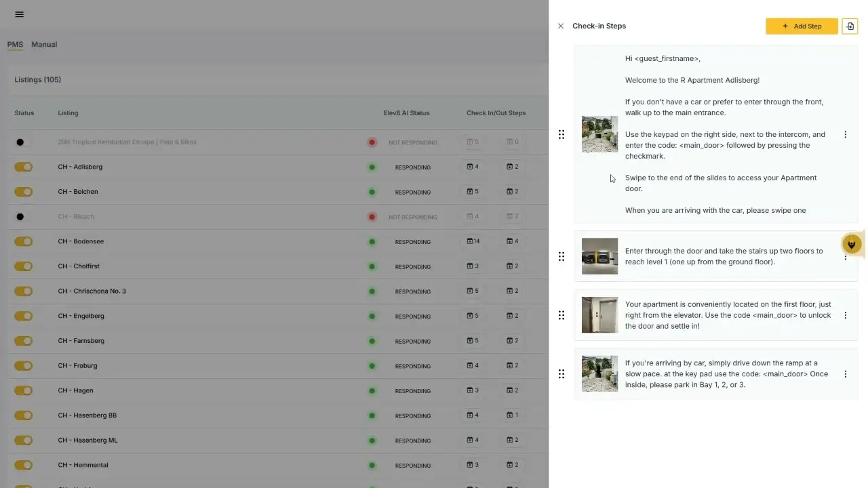Open options menu for the first floor apartment step
The width and height of the screenshot is (868, 488).
click(x=845, y=315)
